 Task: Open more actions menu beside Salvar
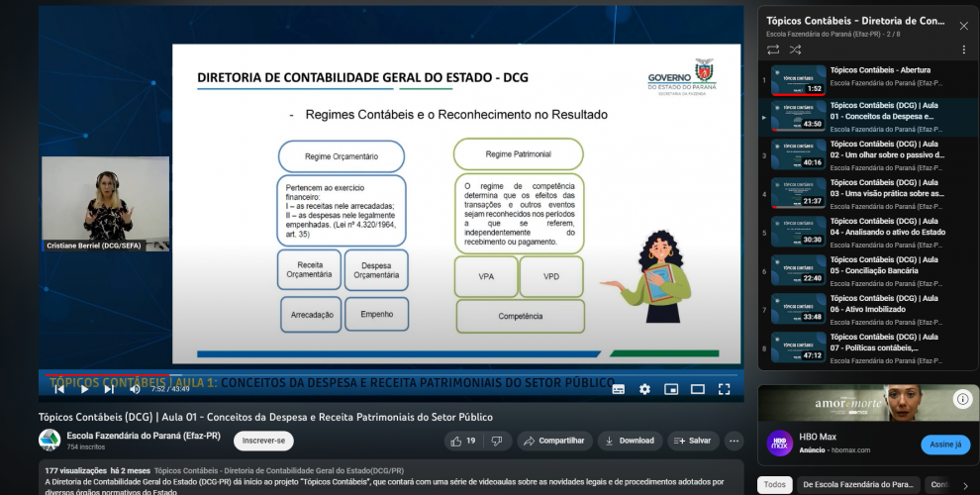click(x=735, y=441)
